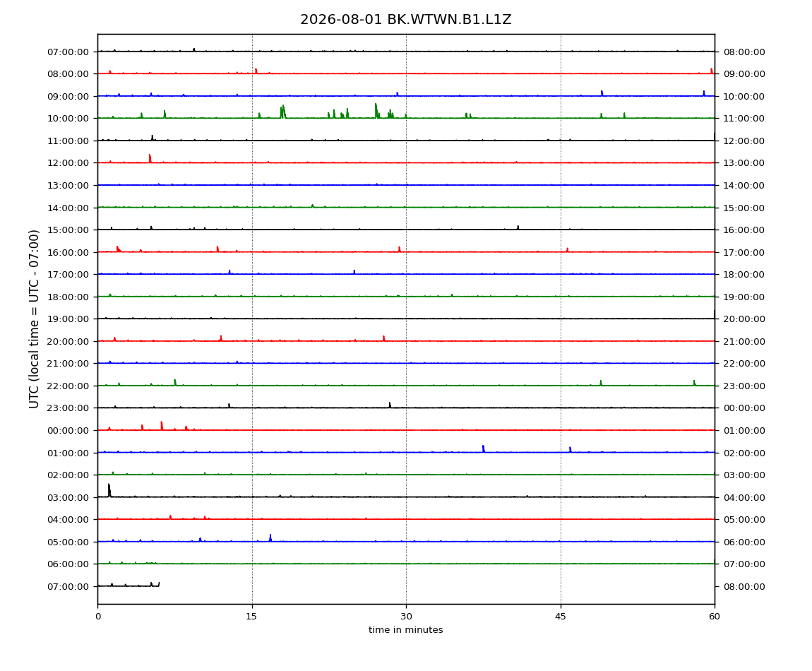Click the blue spike on the 01:00:00 trace near minute 37

tap(483, 449)
